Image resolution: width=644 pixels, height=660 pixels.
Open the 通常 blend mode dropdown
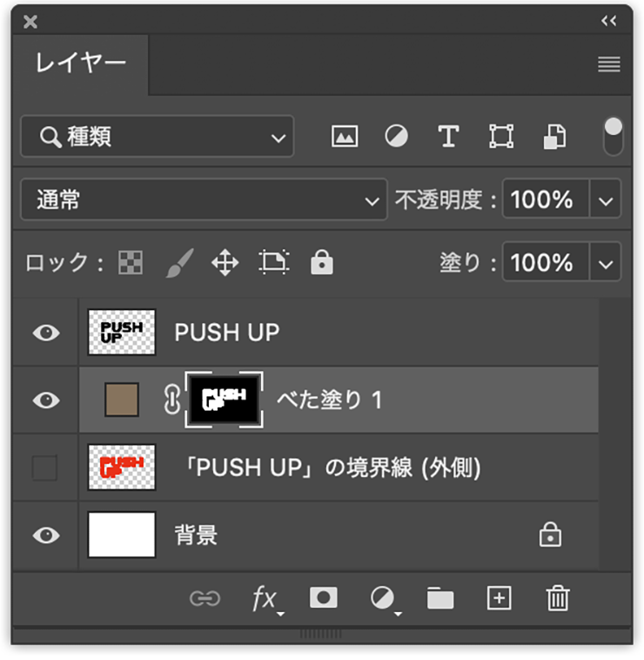click(204, 199)
